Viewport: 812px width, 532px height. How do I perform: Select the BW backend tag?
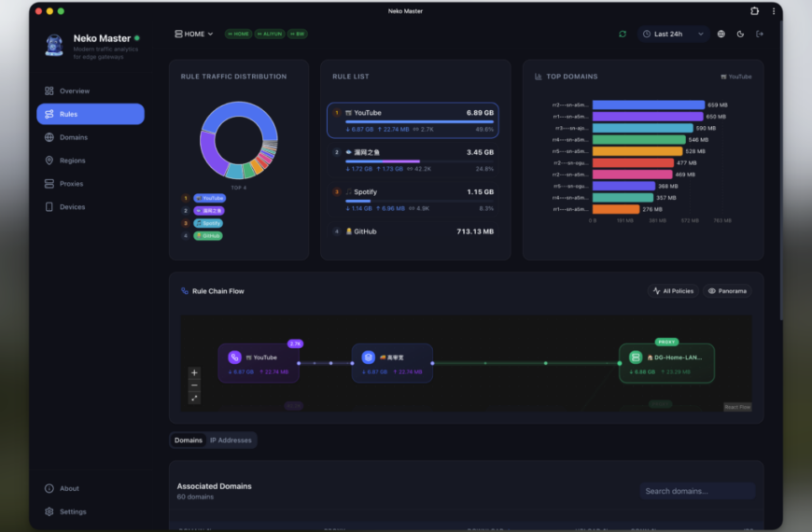pyautogui.click(x=297, y=35)
